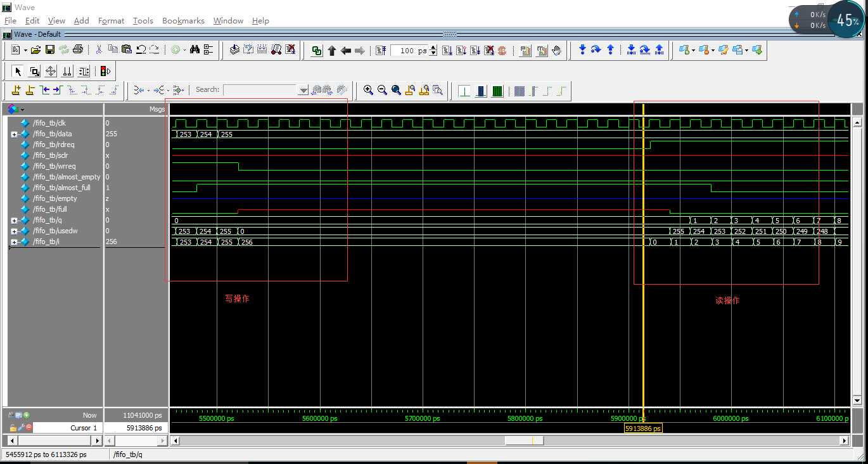Click the Paste clipboard icon
Image resolution: width=868 pixels, height=464 pixels.
[127, 50]
